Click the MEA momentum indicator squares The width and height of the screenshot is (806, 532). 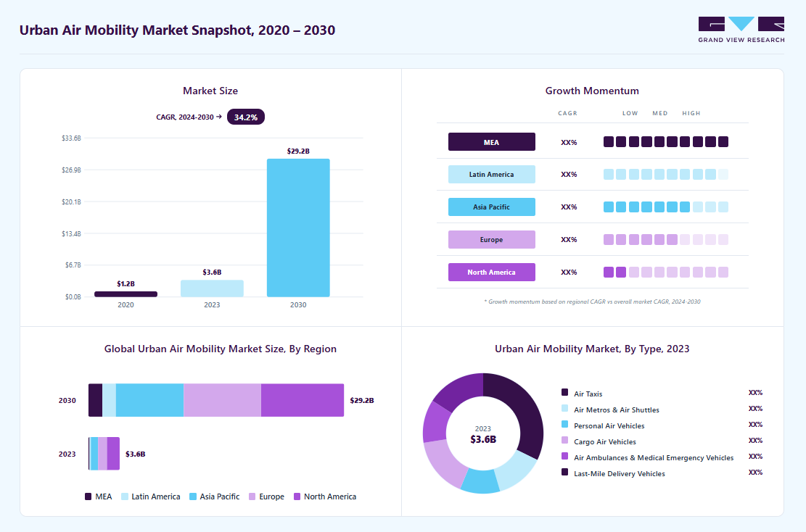tap(666, 142)
